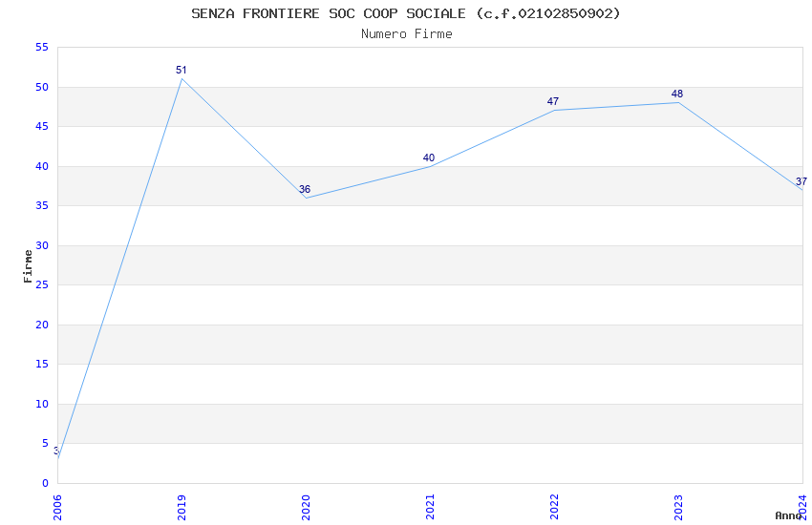Click the y-axis value 0

coord(46,483)
